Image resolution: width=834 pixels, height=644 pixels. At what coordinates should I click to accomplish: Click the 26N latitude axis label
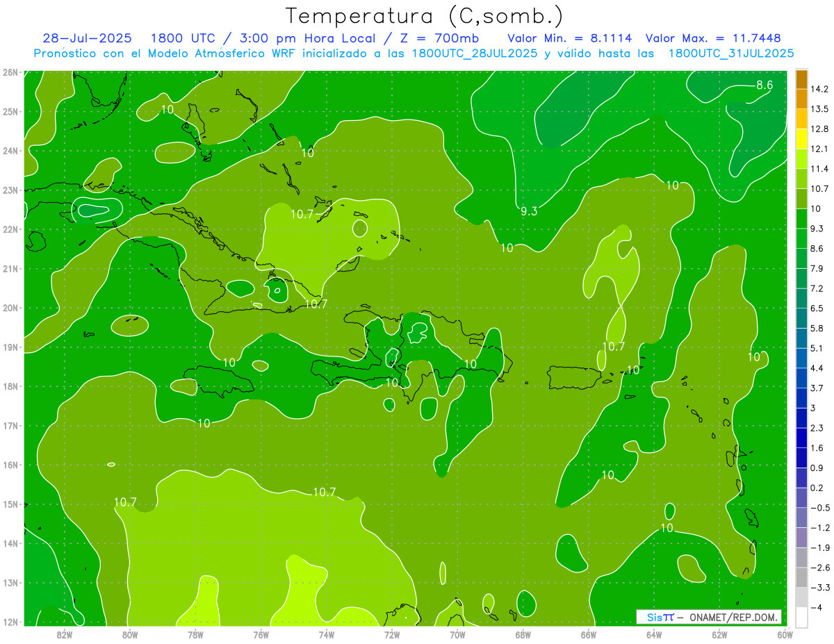click(10, 72)
